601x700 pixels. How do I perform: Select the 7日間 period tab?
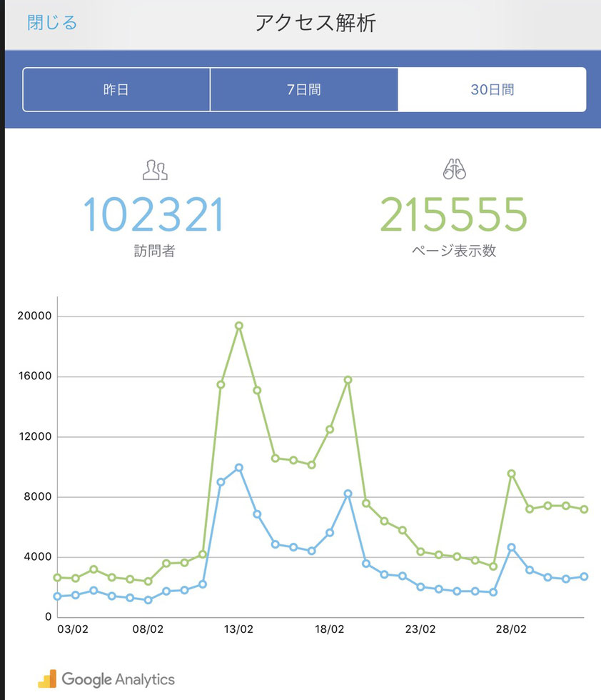(x=304, y=89)
